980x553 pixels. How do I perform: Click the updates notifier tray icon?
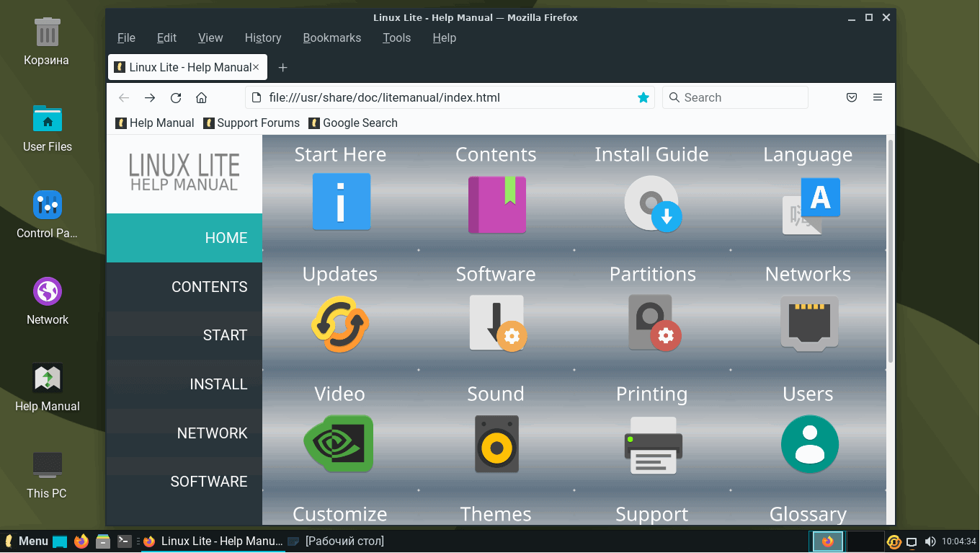[894, 541]
